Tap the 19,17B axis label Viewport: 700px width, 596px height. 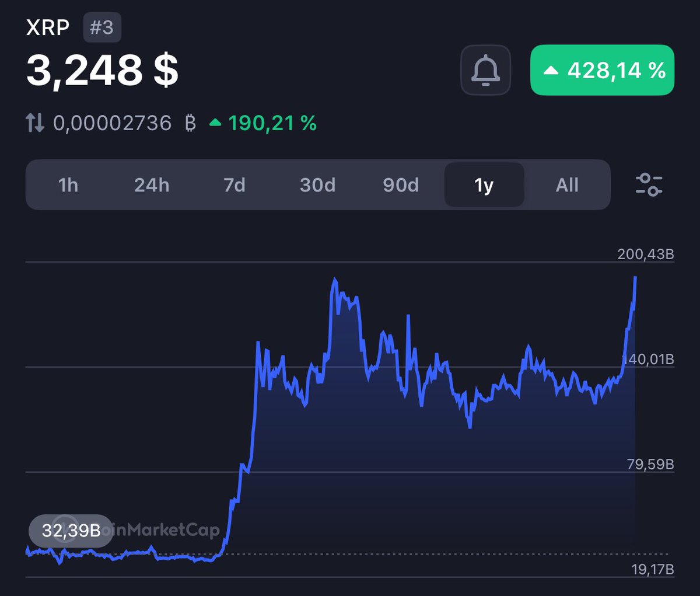(x=653, y=569)
